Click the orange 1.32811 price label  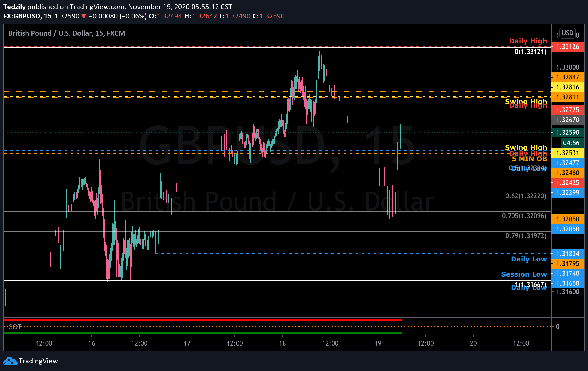[x=567, y=97]
